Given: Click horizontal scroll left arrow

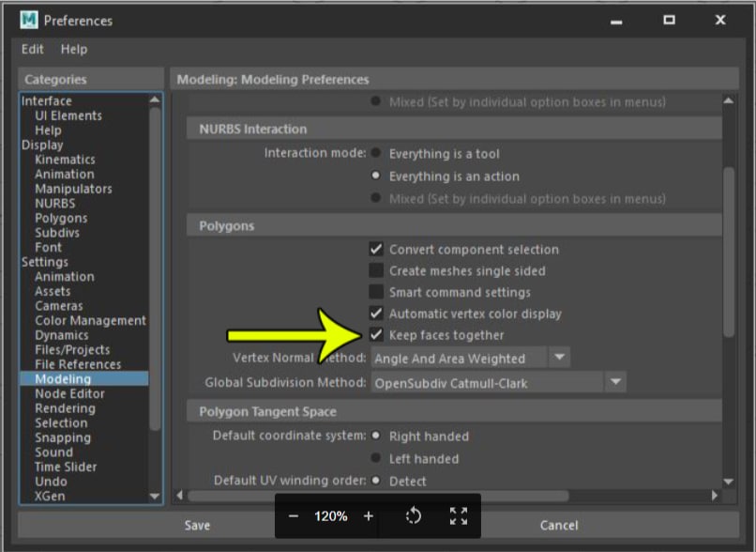Looking at the screenshot, I should (x=180, y=495).
